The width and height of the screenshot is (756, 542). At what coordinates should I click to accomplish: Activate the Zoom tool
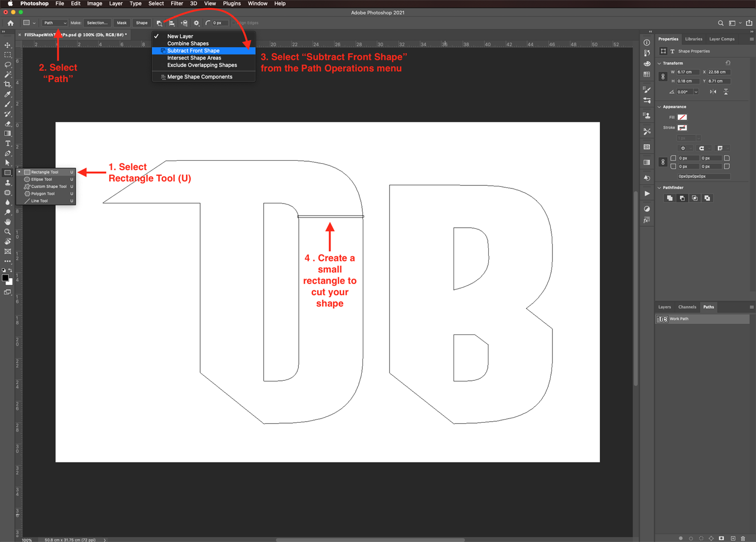pos(8,232)
